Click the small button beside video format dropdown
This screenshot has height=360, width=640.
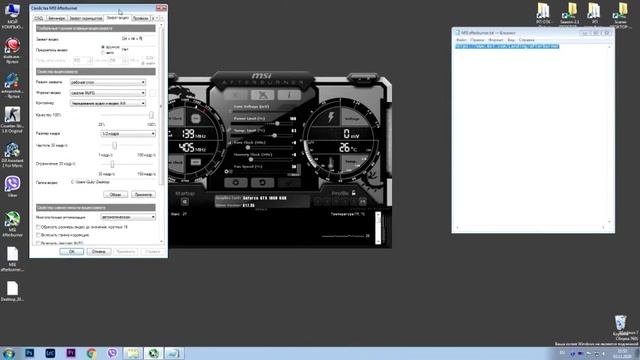tap(152, 93)
